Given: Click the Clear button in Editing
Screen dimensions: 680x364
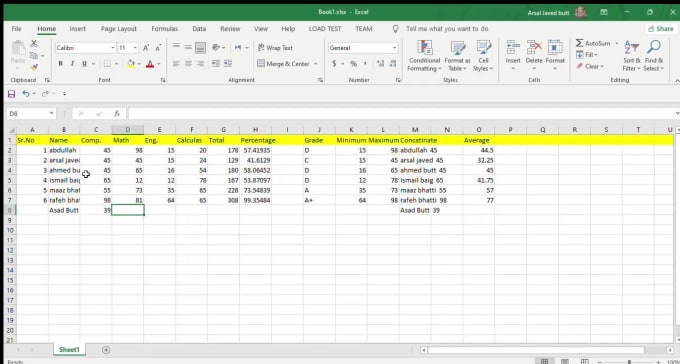Looking at the screenshot, I should [589, 66].
